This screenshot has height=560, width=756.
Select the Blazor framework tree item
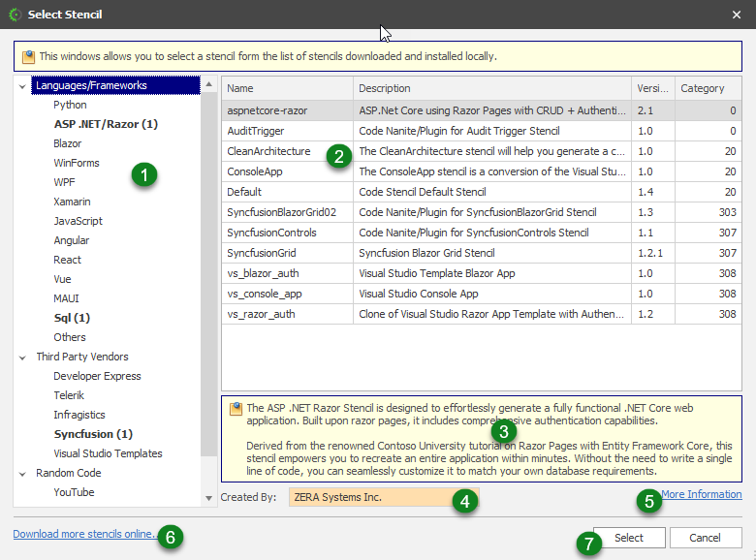68,143
